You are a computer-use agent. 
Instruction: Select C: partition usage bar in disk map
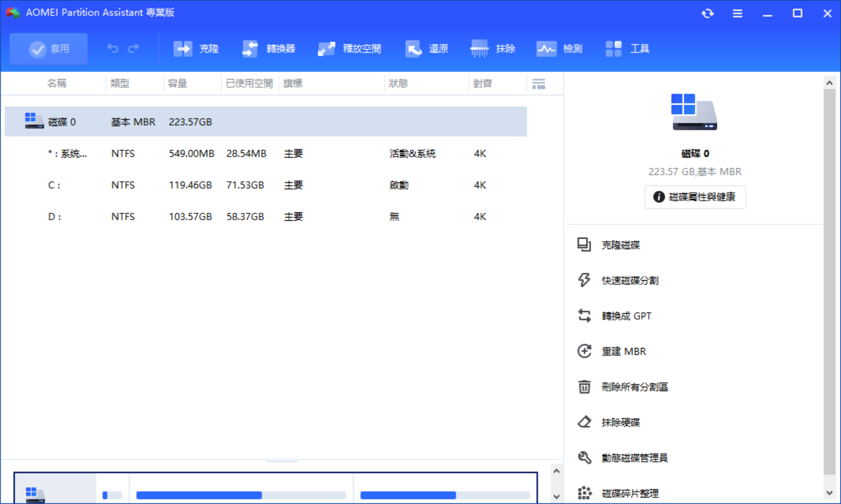[x=241, y=495]
